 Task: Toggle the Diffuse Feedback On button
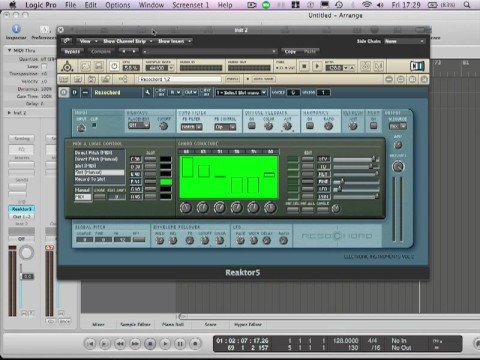(x=252, y=126)
